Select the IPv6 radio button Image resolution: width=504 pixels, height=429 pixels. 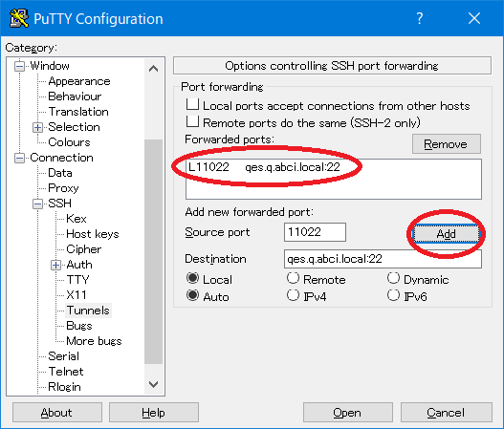point(393,295)
